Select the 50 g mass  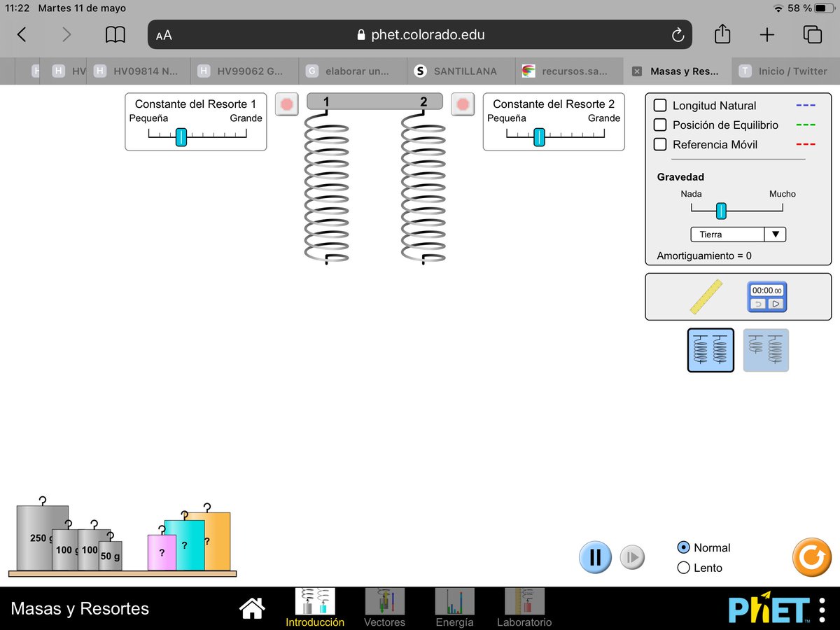110,556
